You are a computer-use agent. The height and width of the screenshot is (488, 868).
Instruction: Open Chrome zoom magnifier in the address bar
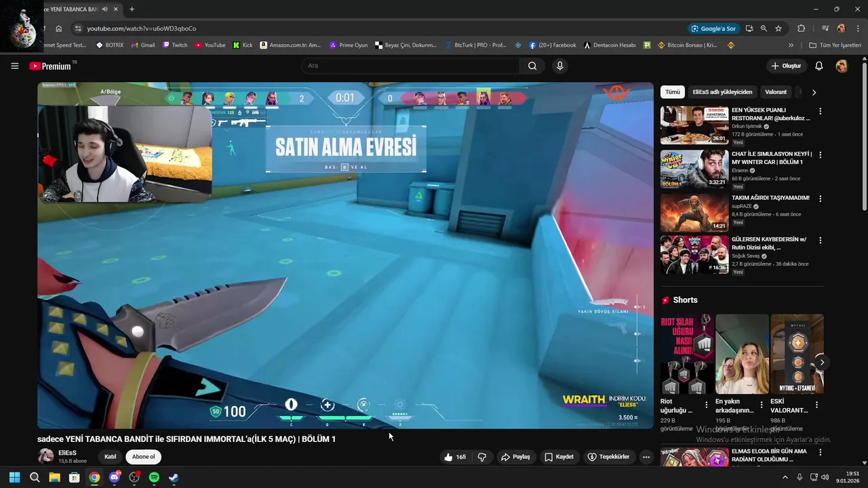coord(764,28)
